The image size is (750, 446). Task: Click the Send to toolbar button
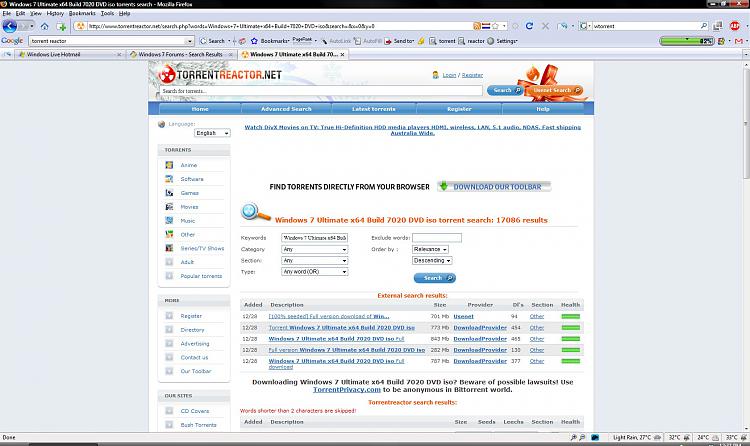pos(399,41)
